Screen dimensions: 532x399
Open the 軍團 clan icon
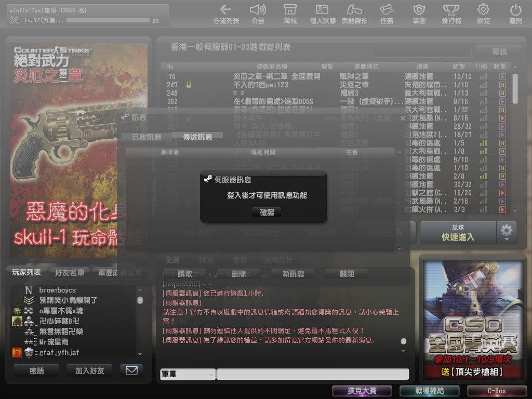419,14
